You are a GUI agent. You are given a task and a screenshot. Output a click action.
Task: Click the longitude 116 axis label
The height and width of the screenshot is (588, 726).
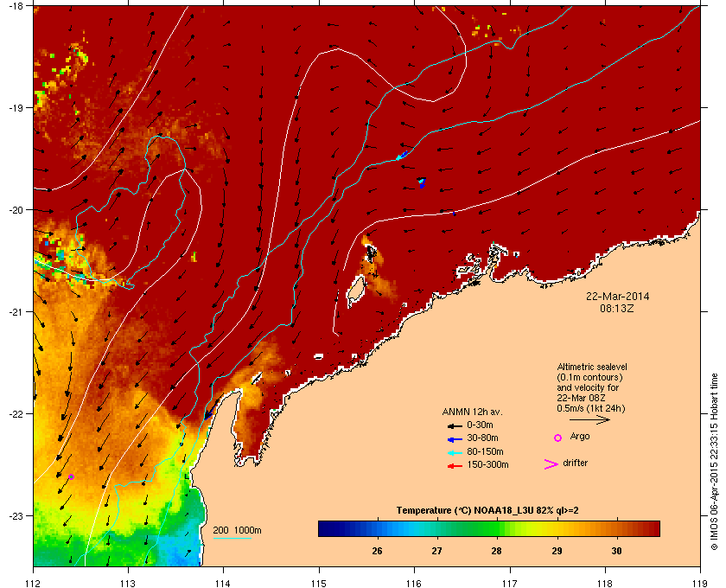[414, 584]
